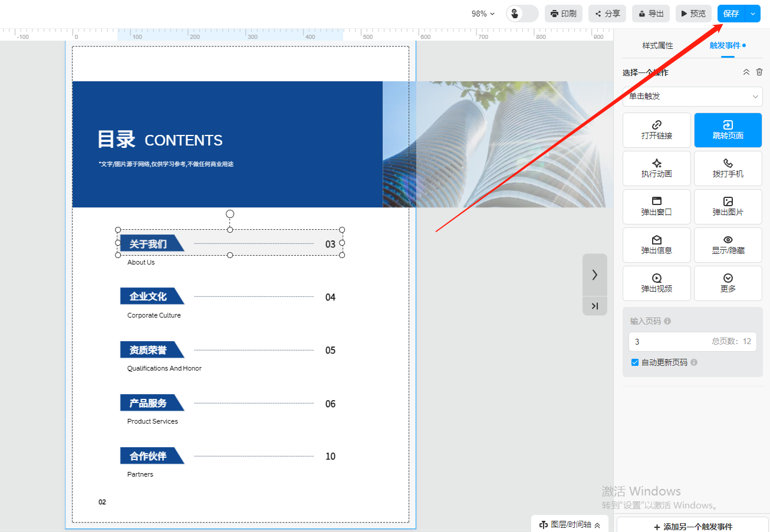Image resolution: width=770 pixels, height=532 pixels.
Task: Uncheck the 自动更新页码 checkbox
Action: [635, 362]
